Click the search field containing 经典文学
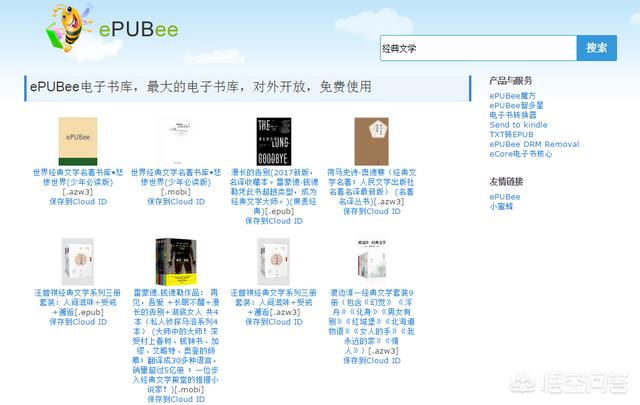Screen dimensions: 640x405 point(478,48)
